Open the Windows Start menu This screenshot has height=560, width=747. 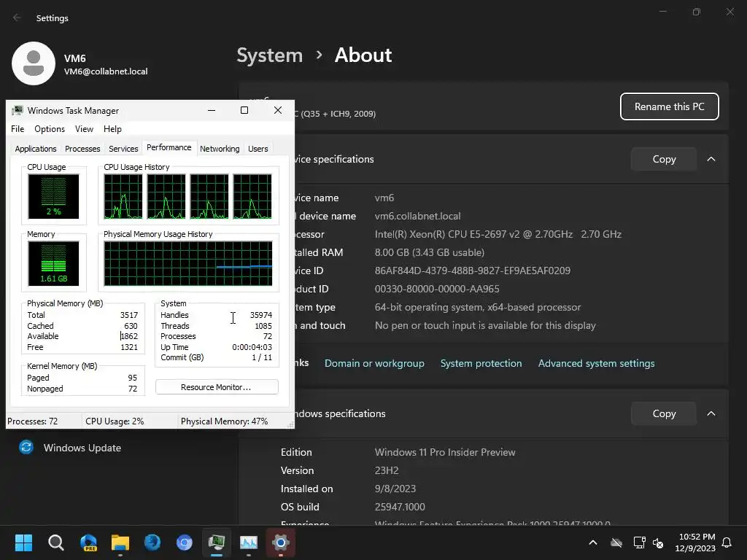click(x=23, y=542)
